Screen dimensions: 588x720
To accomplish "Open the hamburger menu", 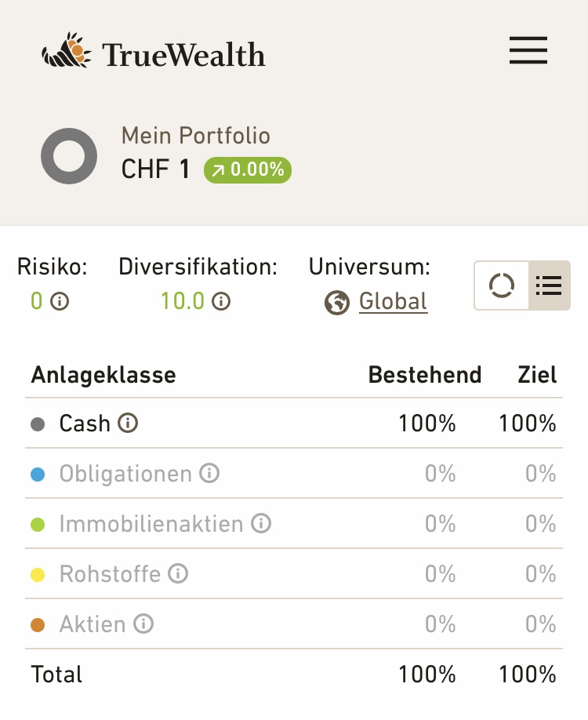I will point(528,52).
